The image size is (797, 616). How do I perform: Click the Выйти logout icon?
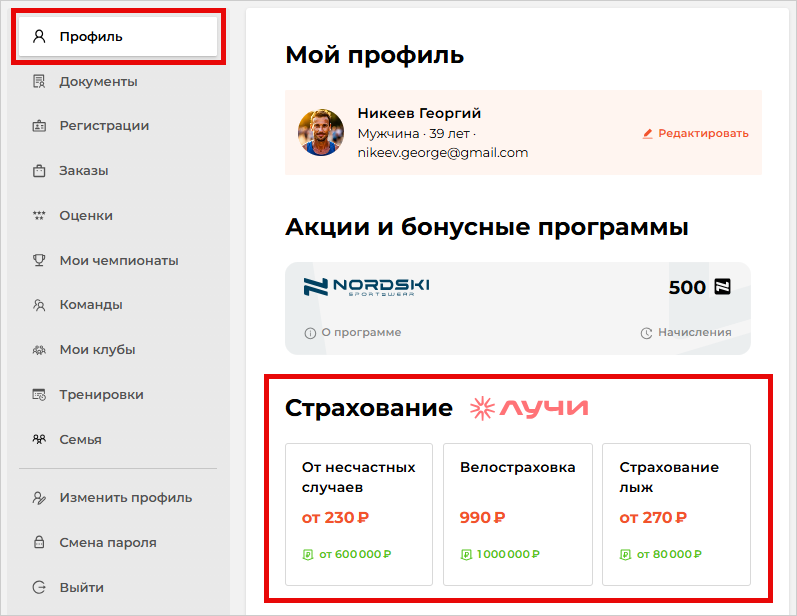point(39,587)
